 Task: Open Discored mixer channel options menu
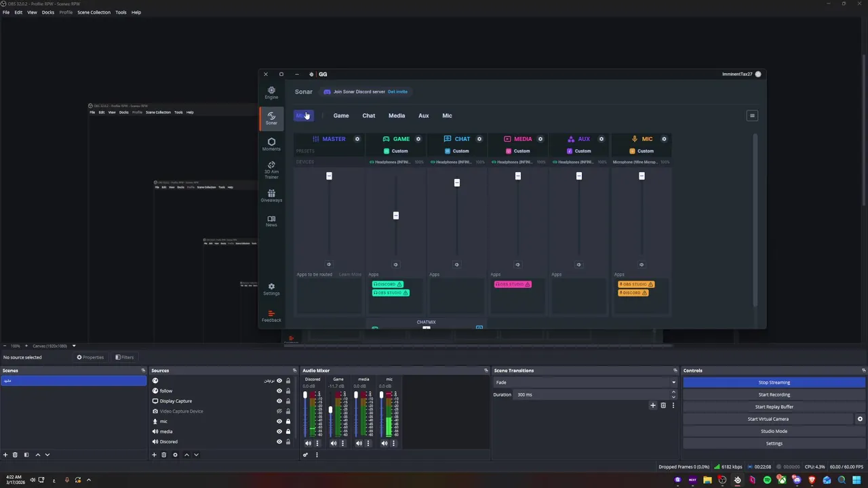pyautogui.click(x=317, y=443)
